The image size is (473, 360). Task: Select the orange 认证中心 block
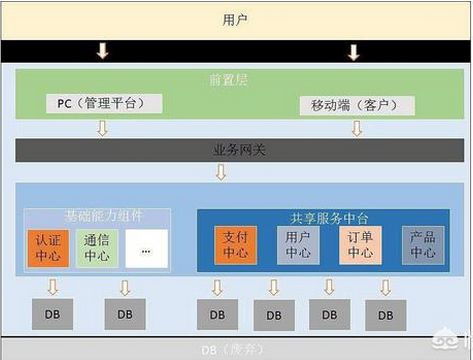tap(48, 248)
